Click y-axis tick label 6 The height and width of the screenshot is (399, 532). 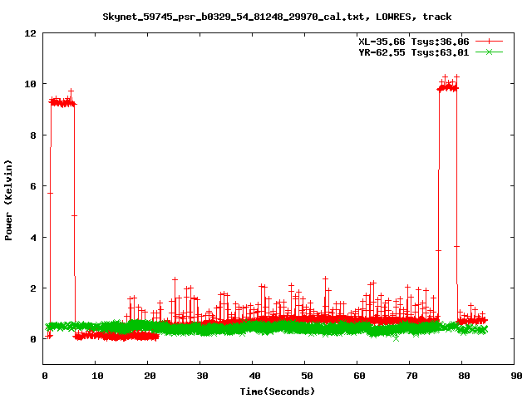click(33, 186)
